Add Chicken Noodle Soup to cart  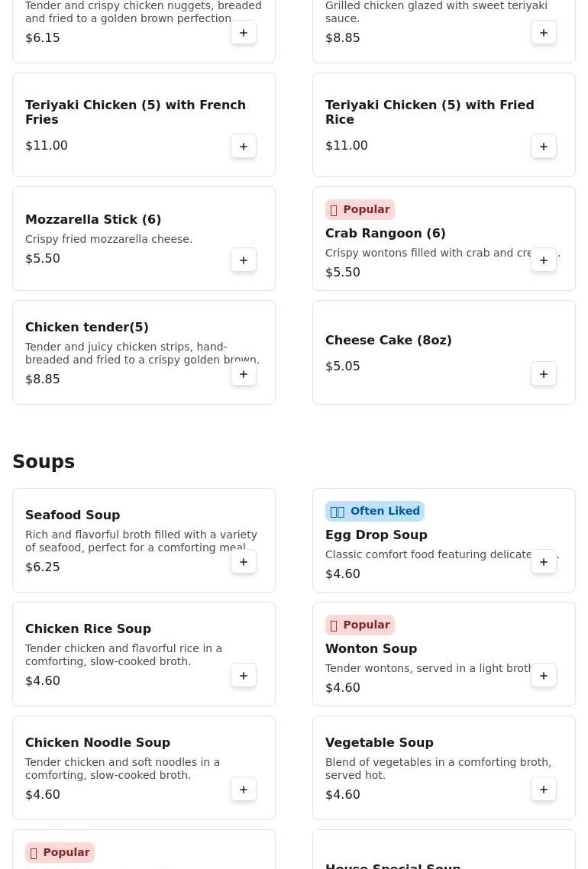point(244,790)
